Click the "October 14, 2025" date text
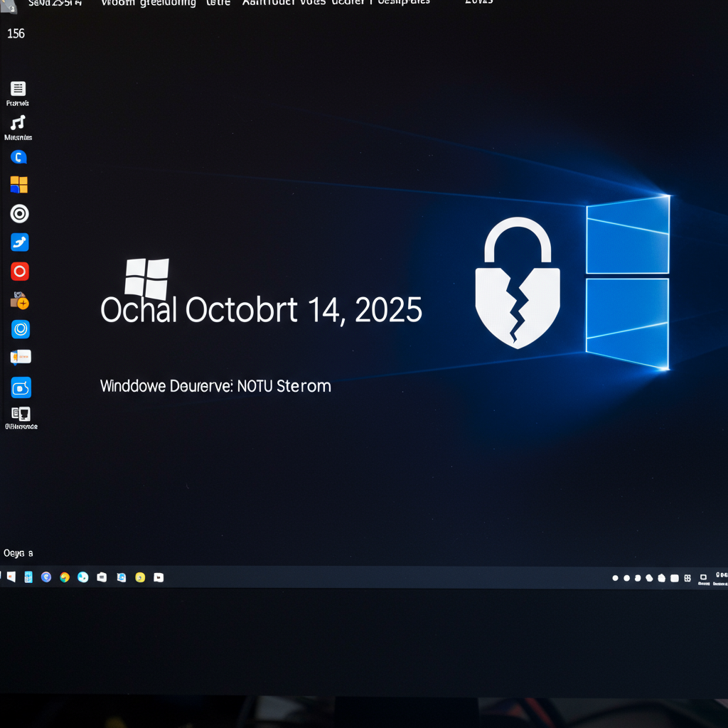Viewport: 728px width, 728px height. pyautogui.click(x=304, y=310)
